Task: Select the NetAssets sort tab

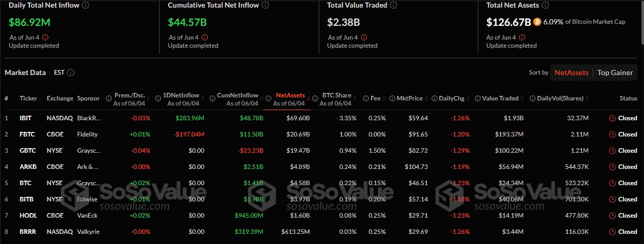Action: click(x=571, y=73)
